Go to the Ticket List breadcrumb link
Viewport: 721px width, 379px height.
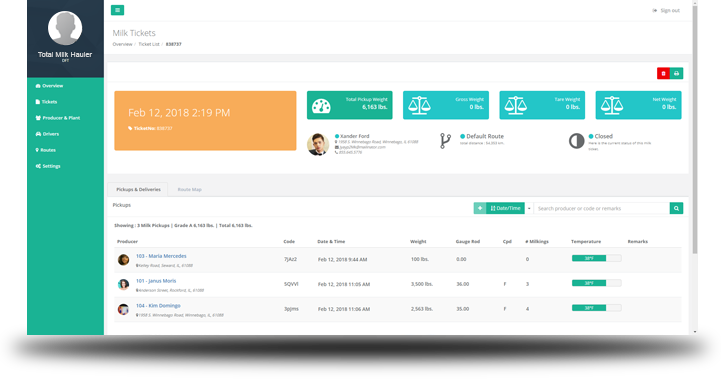coord(149,44)
